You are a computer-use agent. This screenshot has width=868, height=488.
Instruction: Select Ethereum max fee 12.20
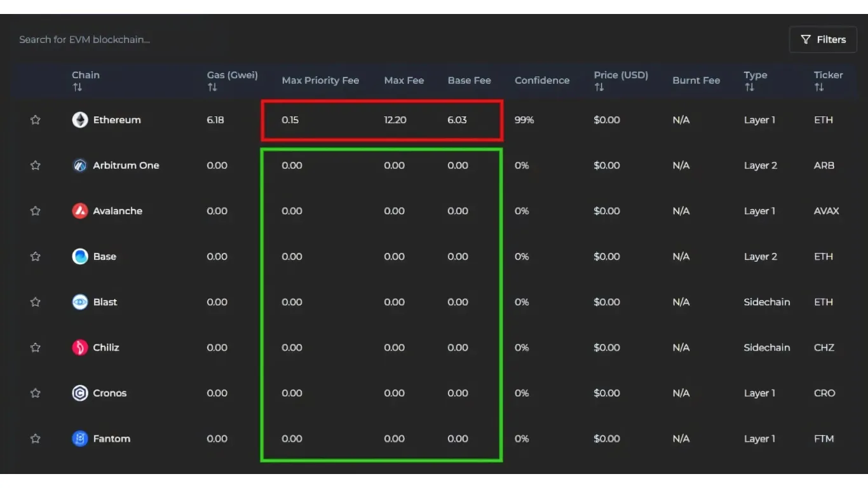395,120
